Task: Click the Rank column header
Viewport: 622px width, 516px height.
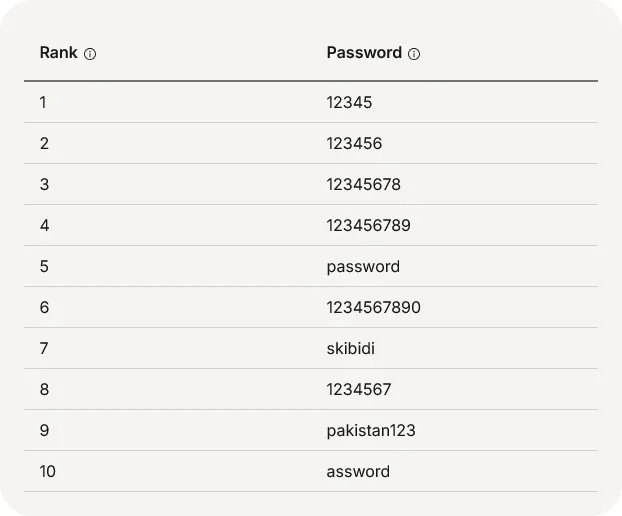Action: 58,53
